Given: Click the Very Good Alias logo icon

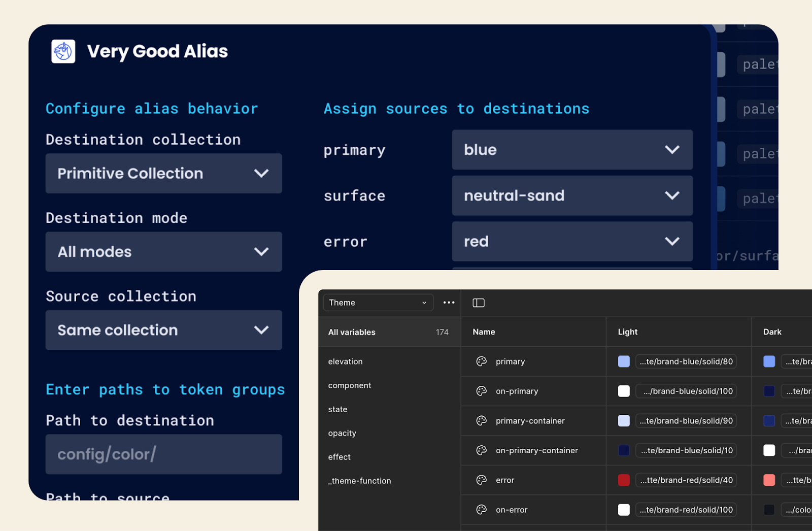Looking at the screenshot, I should coord(63,51).
